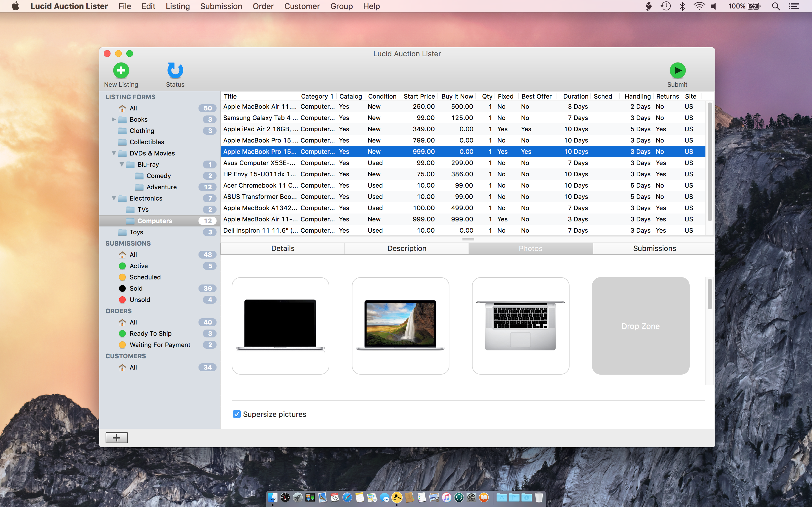Select Ready To Ship orders

(x=150, y=333)
